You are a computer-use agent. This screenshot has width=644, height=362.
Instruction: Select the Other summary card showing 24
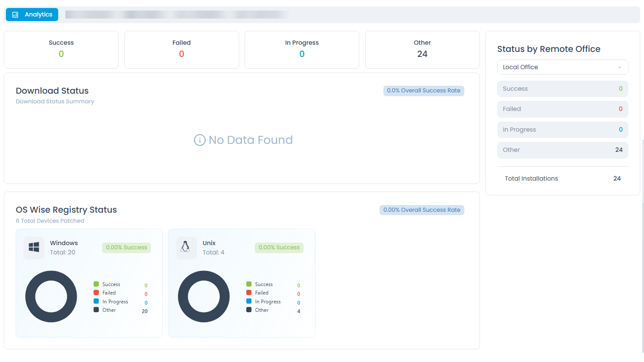click(x=422, y=50)
